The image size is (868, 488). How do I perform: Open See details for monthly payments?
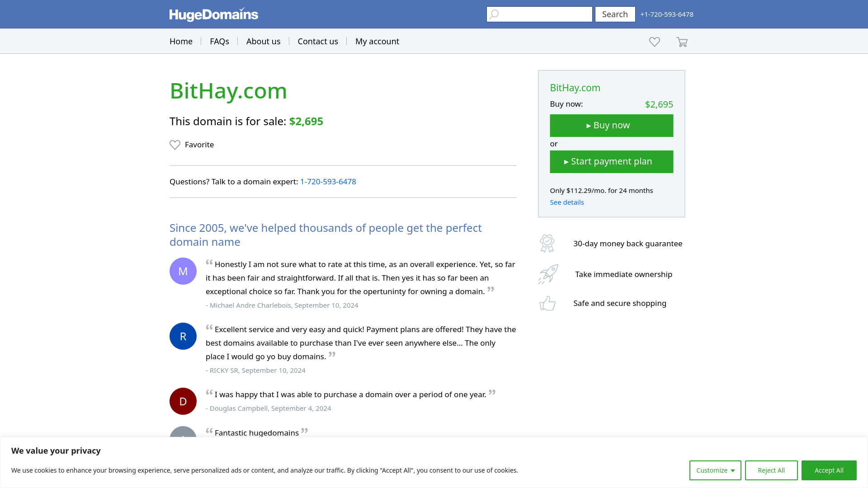click(x=566, y=202)
